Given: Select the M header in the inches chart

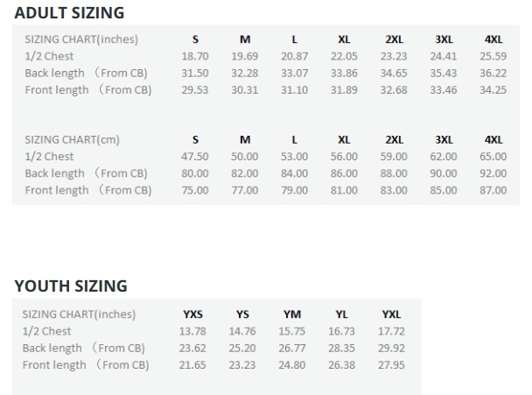Looking at the screenshot, I should pyautogui.click(x=245, y=39).
